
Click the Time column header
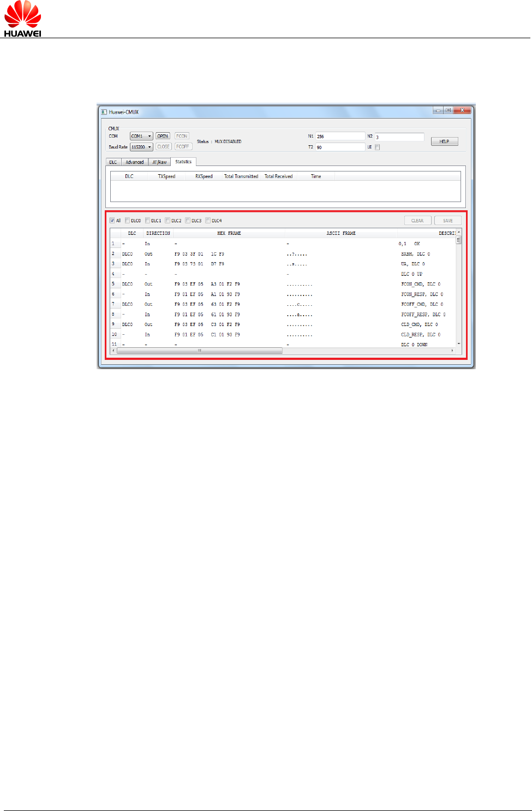click(x=316, y=176)
